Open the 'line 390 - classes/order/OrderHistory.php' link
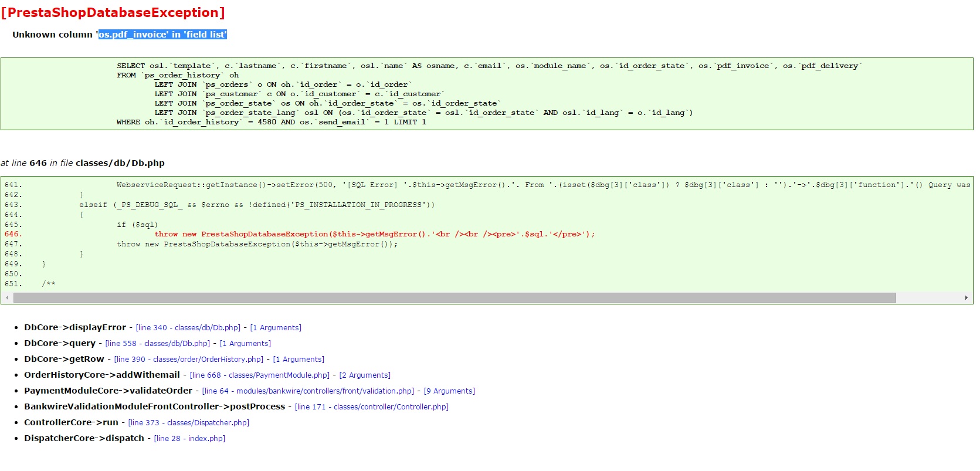The height and width of the screenshot is (471, 980). [x=189, y=360]
